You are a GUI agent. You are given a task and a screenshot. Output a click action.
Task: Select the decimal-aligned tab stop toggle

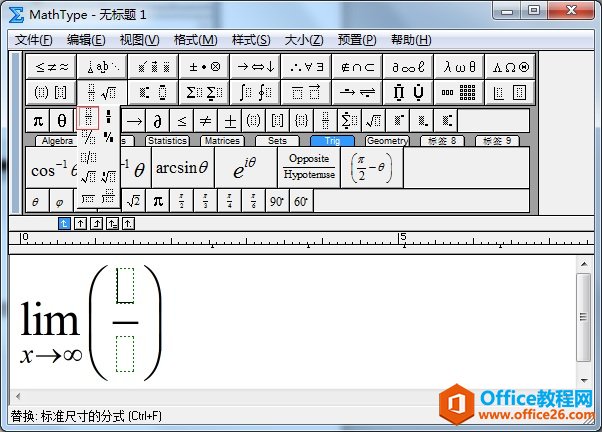(128, 223)
